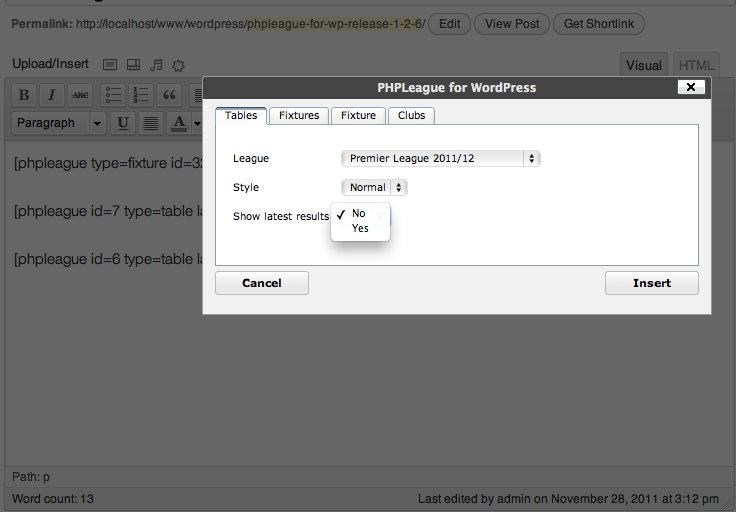Apply strikethrough (ABC) formatting
Viewport: 736px width, 512px height.
pyautogui.click(x=80, y=95)
